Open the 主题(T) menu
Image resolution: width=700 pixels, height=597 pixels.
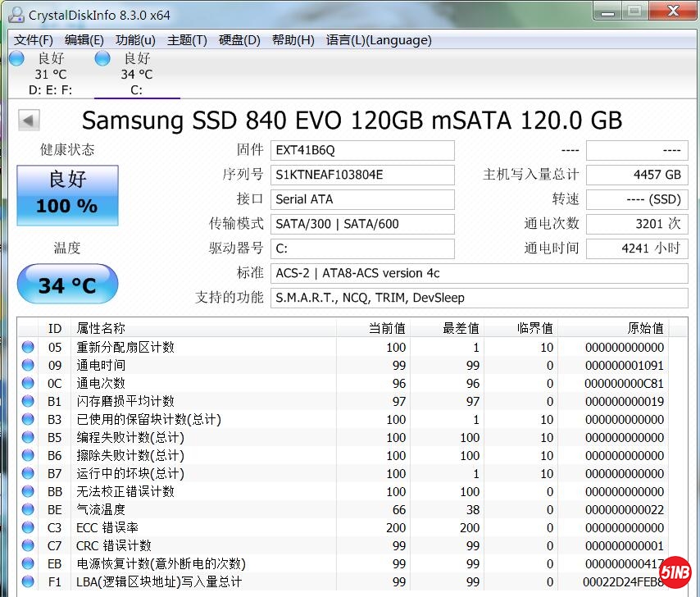click(187, 40)
